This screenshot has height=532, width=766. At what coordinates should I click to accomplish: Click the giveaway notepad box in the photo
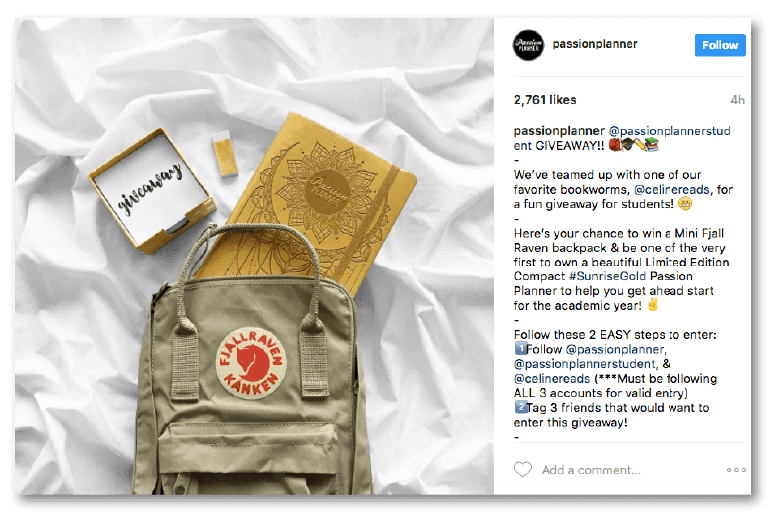[152, 190]
